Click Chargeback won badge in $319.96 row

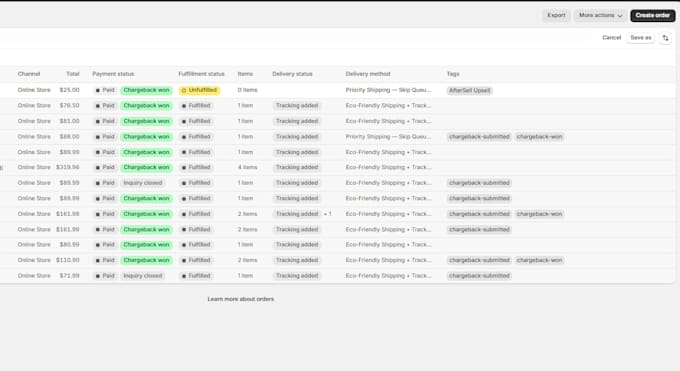[146, 167]
